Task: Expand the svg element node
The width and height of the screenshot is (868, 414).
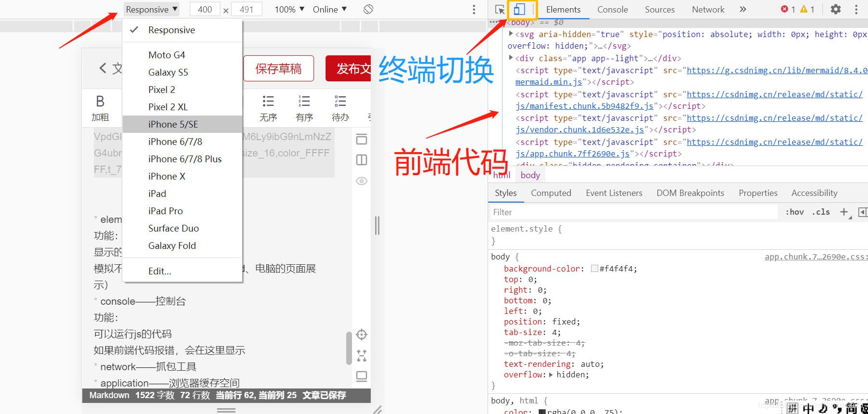Action: (x=511, y=34)
